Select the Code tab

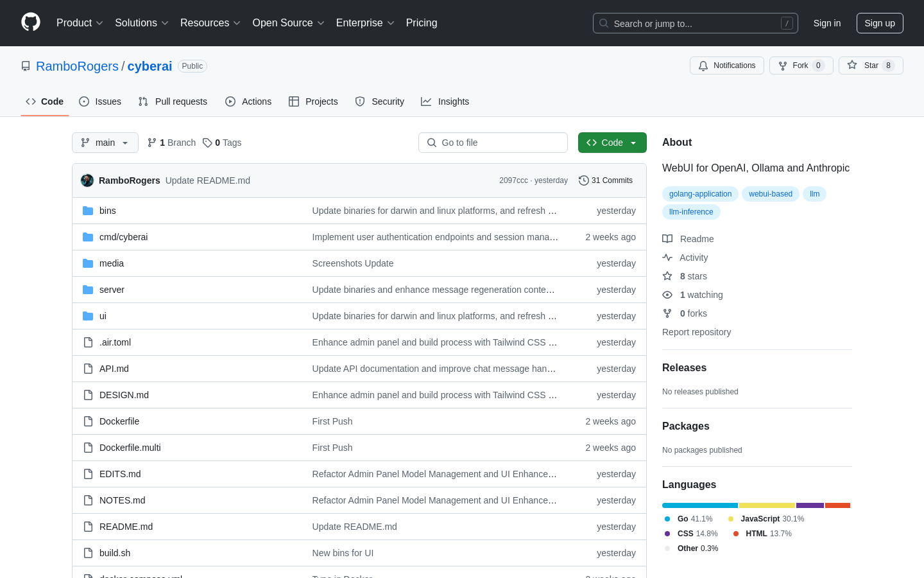click(45, 101)
